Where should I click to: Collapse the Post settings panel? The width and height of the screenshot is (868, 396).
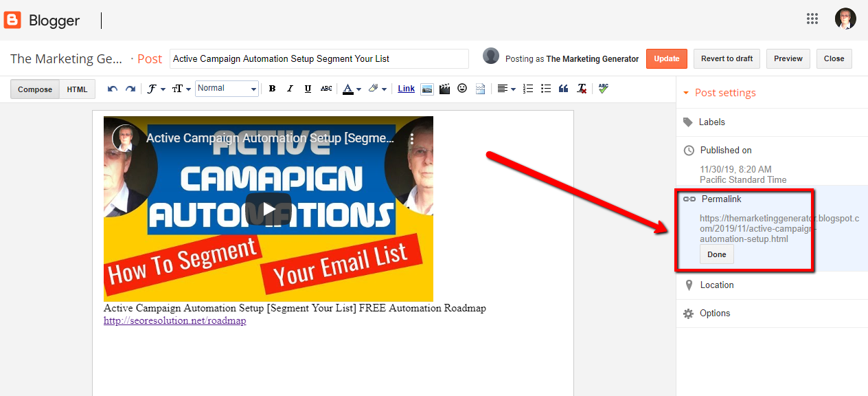pos(719,93)
